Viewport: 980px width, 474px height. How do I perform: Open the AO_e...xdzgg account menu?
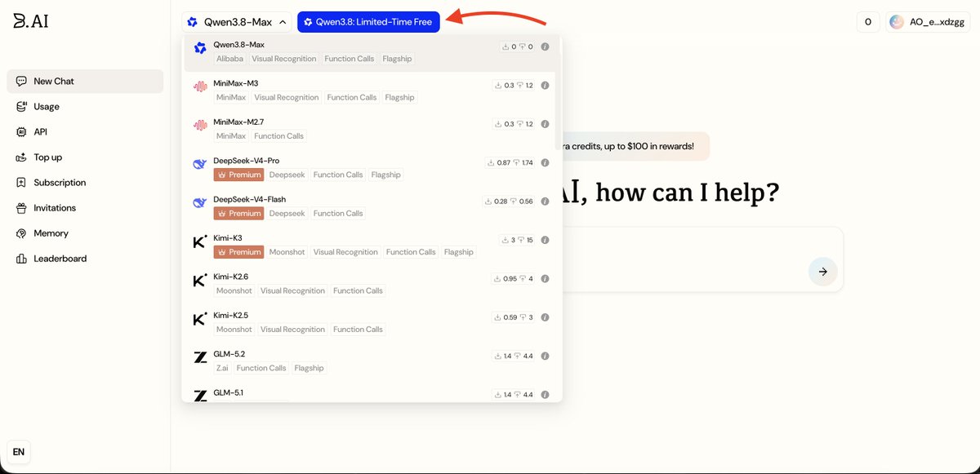click(928, 22)
